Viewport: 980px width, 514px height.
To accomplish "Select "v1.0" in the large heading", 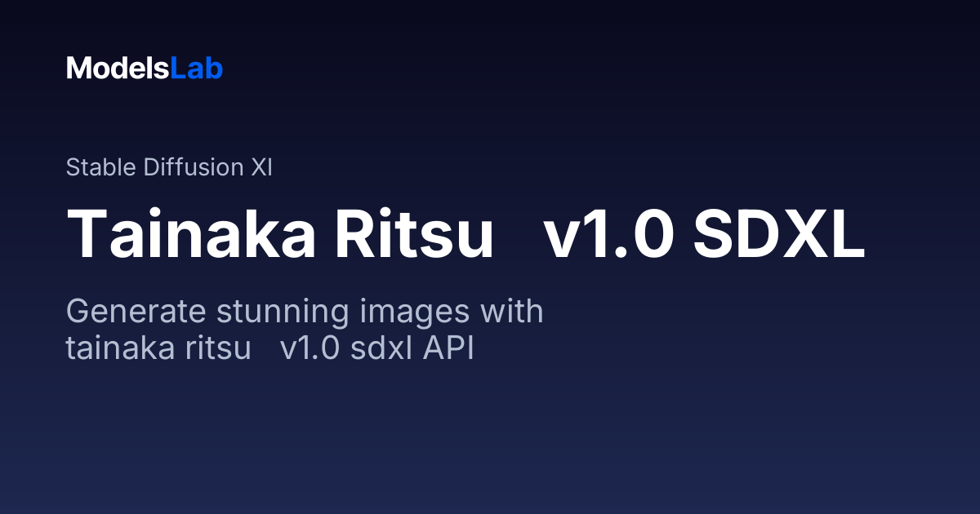I will (x=608, y=235).
